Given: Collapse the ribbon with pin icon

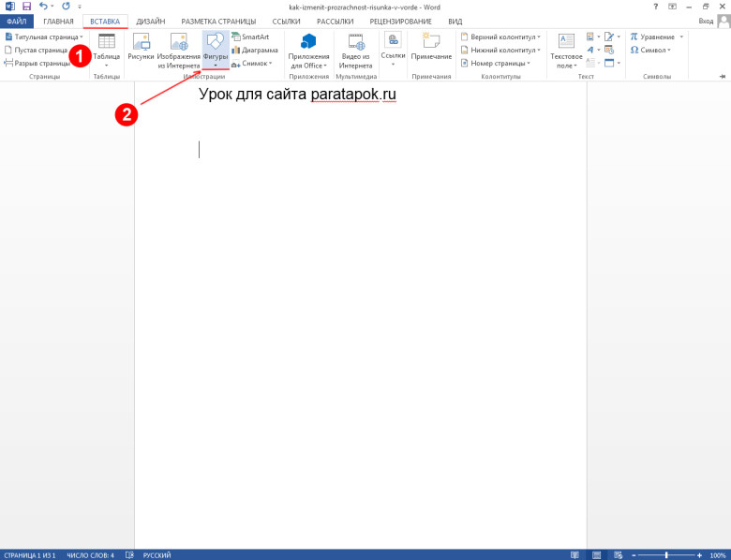Looking at the screenshot, I should click(x=720, y=75).
